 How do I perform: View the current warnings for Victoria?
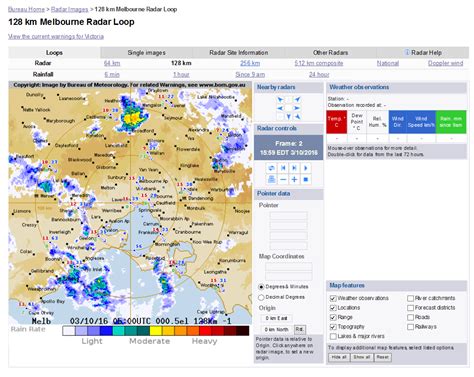(x=56, y=36)
